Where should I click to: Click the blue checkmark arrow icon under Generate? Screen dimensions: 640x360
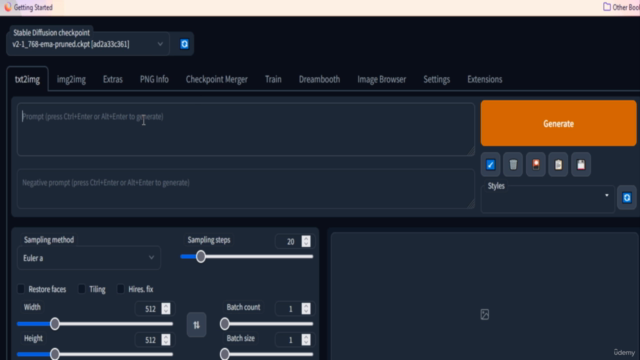pos(491,164)
